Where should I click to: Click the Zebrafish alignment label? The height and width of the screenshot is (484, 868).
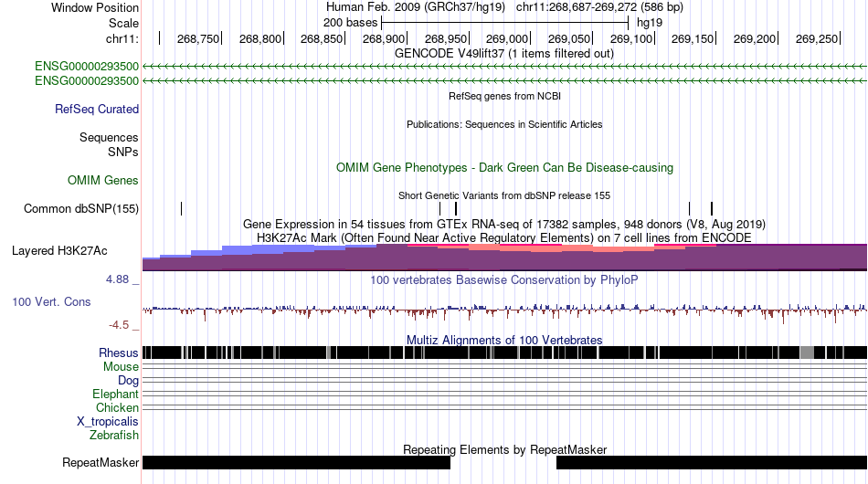click(x=114, y=436)
